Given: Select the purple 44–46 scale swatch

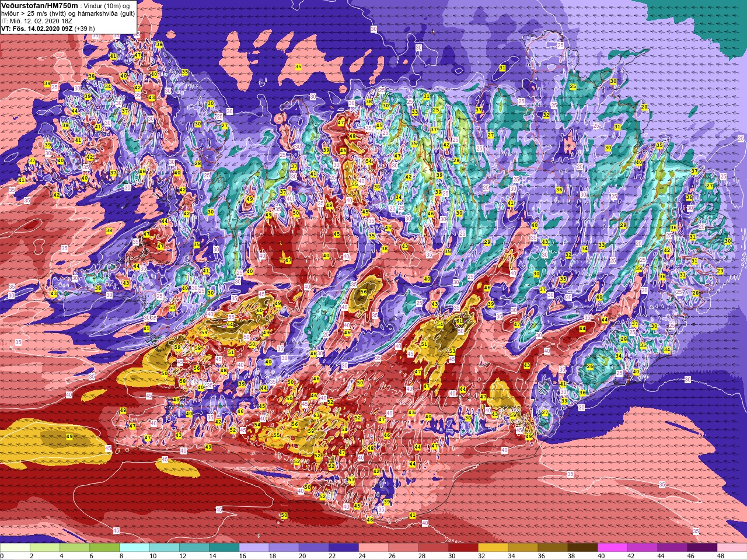Looking at the screenshot, I should tap(672, 547).
